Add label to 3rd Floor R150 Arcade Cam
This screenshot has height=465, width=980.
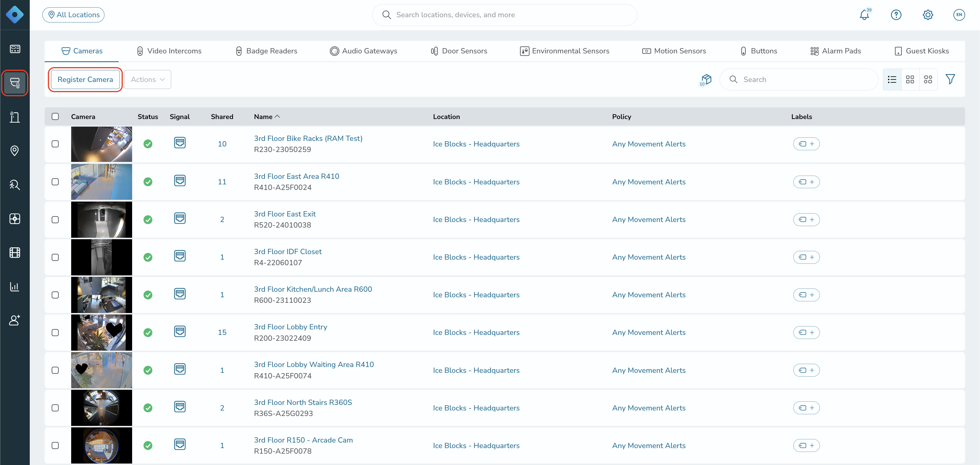click(x=806, y=445)
